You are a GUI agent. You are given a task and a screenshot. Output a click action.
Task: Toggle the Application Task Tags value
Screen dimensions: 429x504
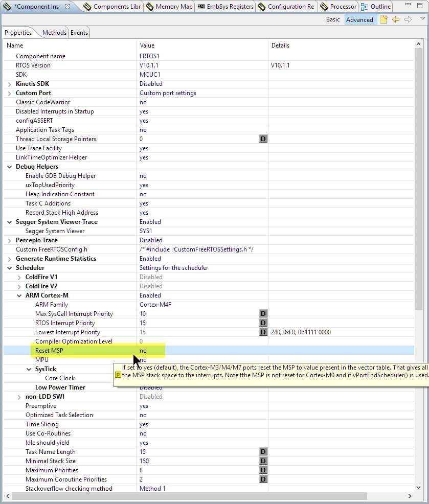[x=143, y=130]
